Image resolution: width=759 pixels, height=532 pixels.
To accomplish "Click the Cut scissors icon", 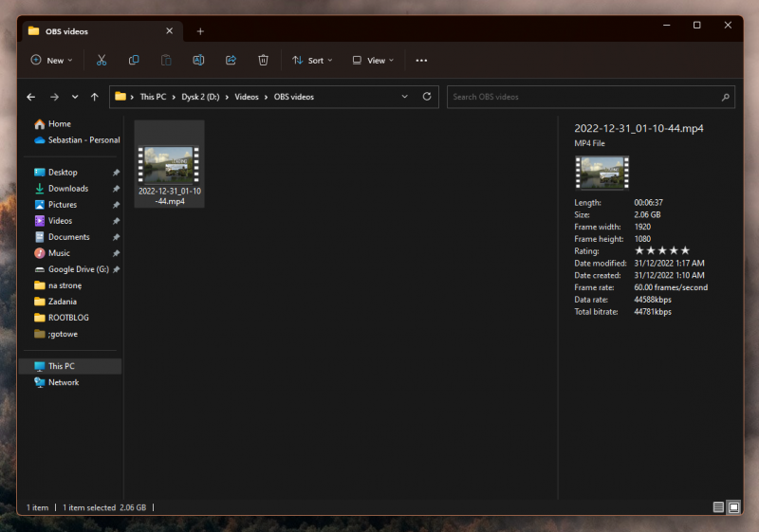I will pyautogui.click(x=102, y=60).
